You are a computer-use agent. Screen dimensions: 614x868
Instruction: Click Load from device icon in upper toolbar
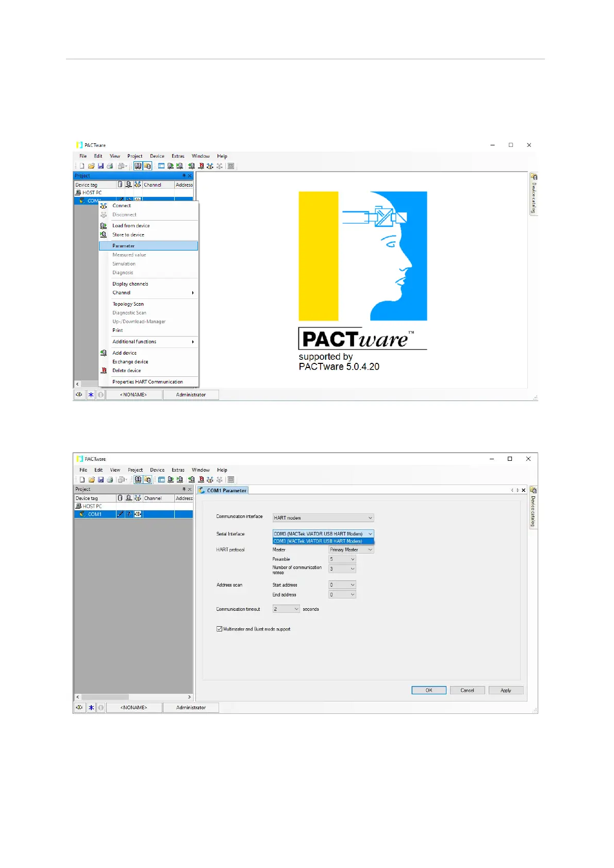170,166
